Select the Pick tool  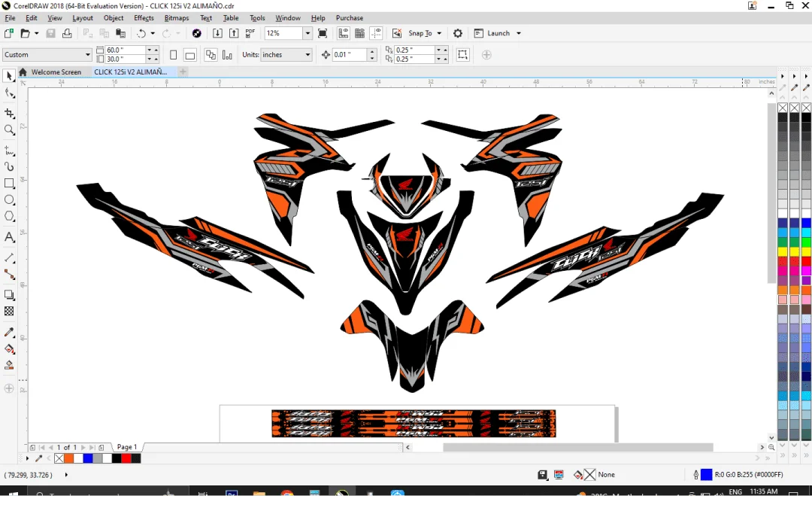pyautogui.click(x=9, y=76)
